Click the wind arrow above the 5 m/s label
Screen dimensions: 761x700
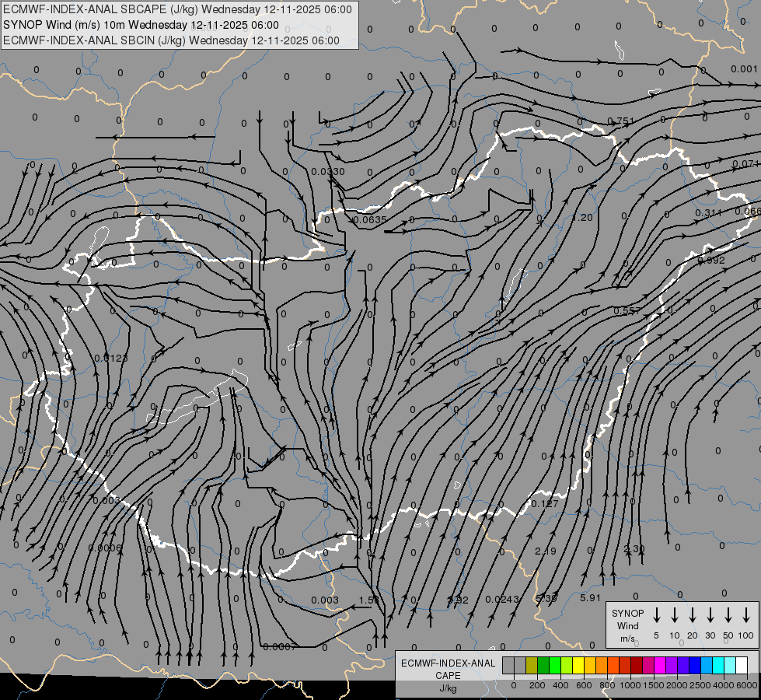[656, 615]
